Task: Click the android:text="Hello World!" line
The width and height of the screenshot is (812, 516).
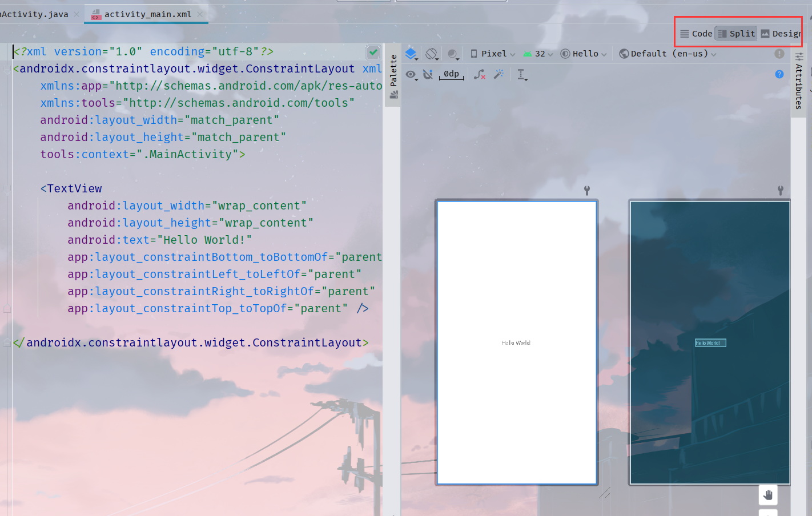Action: pyautogui.click(x=159, y=240)
